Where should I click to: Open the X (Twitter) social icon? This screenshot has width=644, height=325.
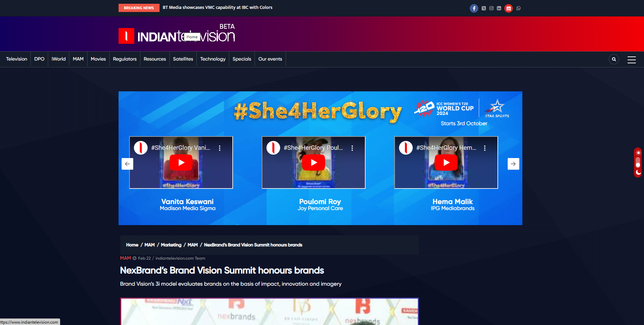click(484, 8)
